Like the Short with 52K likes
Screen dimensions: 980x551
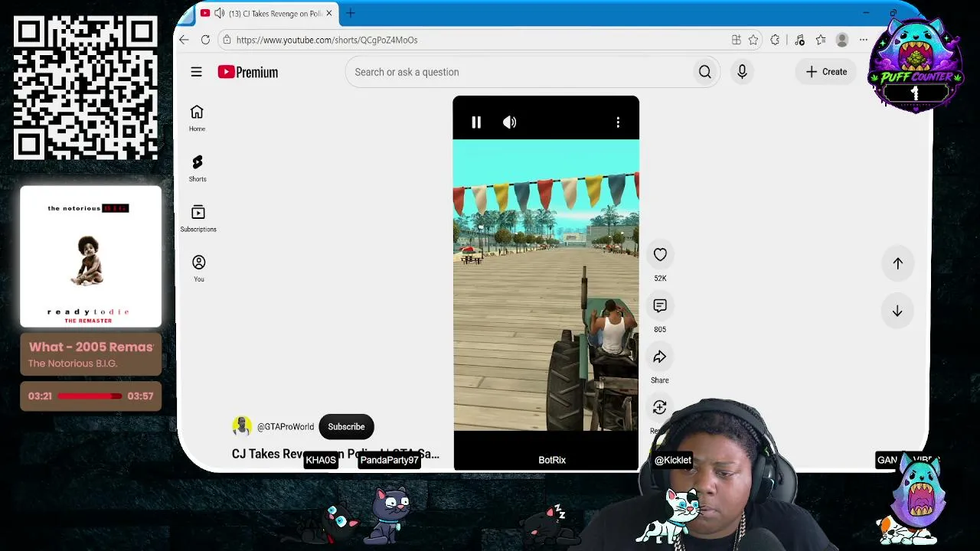coord(660,255)
